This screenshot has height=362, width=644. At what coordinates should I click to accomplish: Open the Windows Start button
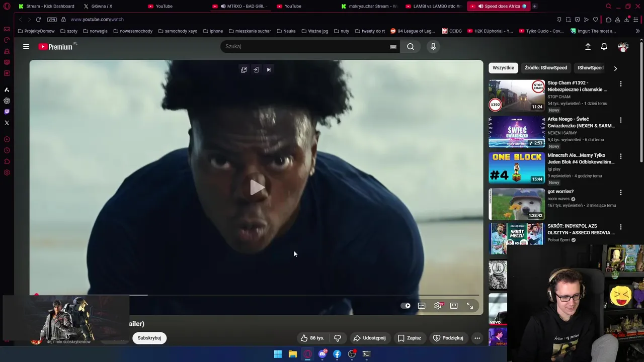(x=278, y=354)
